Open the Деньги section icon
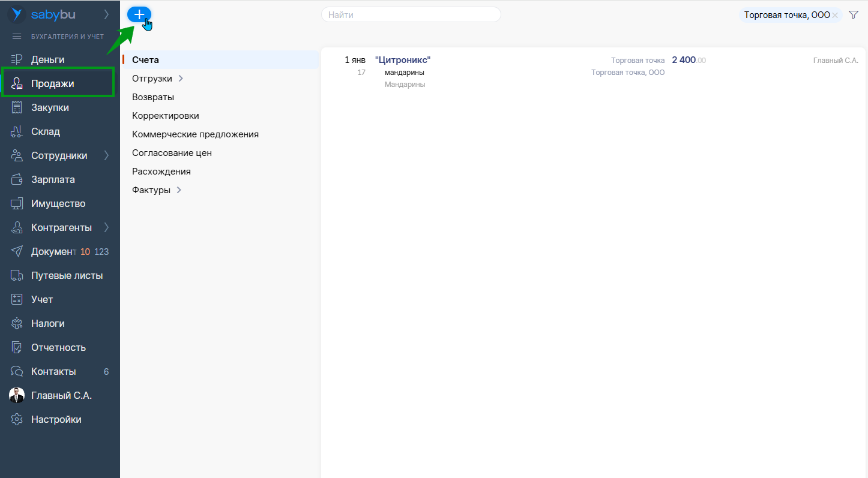Screen dimensions: 868x478 [17, 59]
